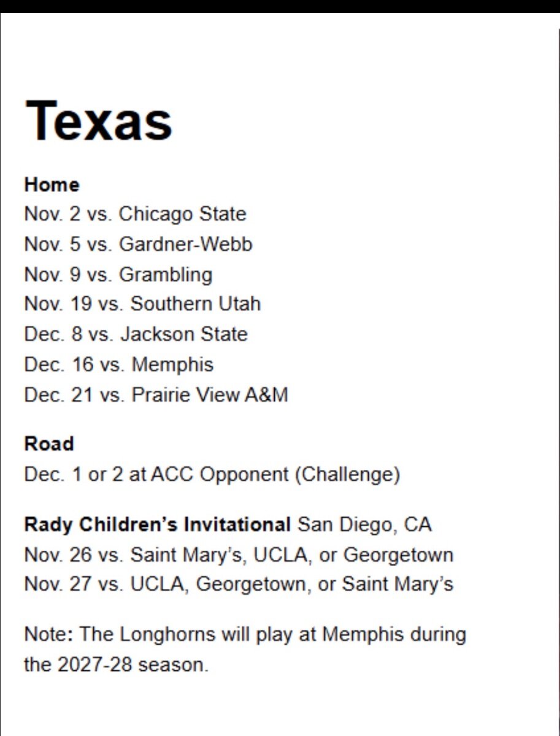Select the Dec. 16 vs. Memphis entry
Screen dimensions: 560x736
pyautogui.click(x=118, y=364)
